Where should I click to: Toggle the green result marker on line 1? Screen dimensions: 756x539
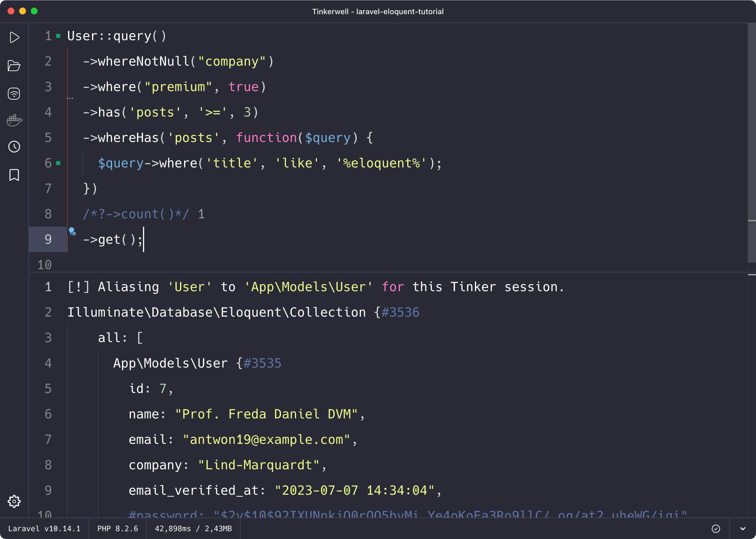(58, 36)
